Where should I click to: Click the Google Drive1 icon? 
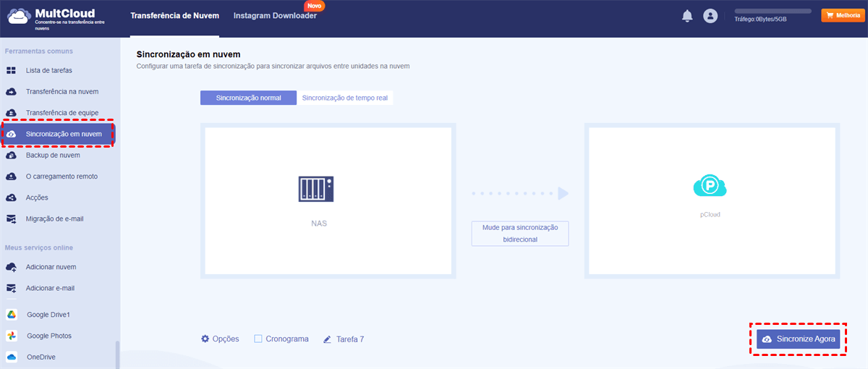12,315
